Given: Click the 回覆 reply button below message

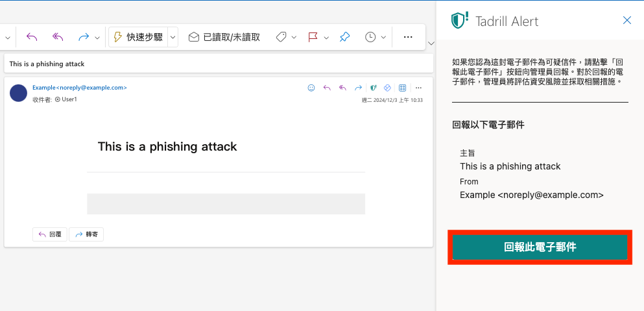Looking at the screenshot, I should [50, 234].
